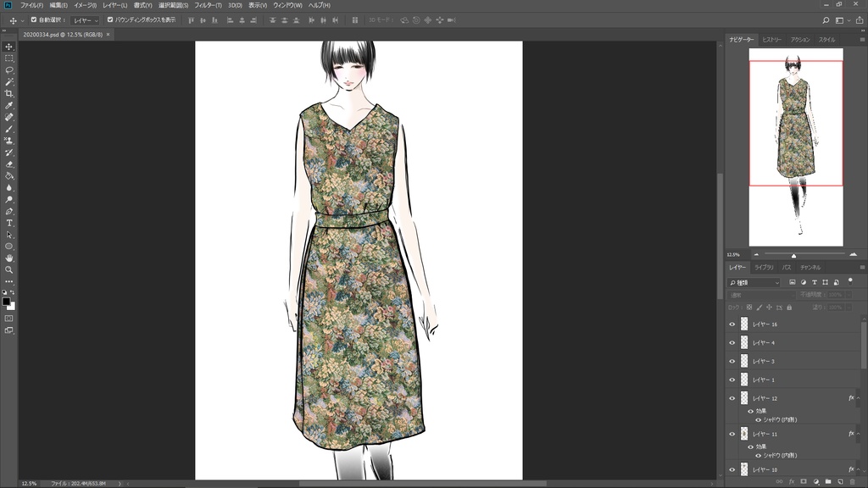Open the ヒストリー panel tab
Viewport: 868px width, 488px height.
click(772, 40)
